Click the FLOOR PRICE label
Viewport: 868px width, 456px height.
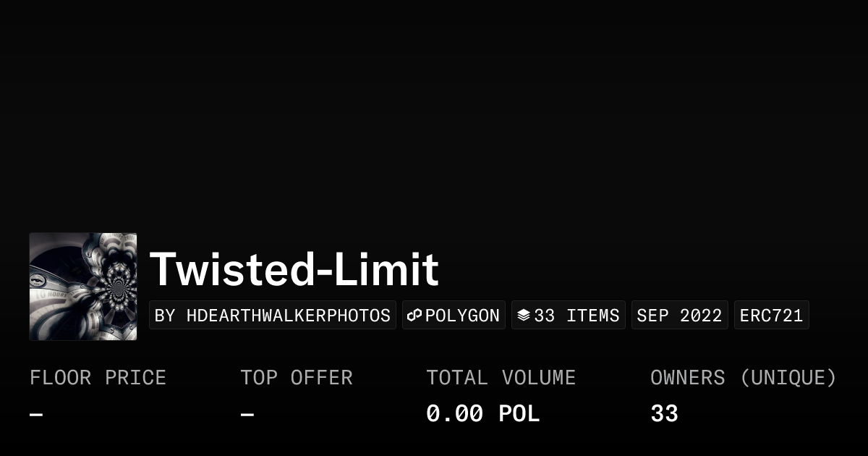pyautogui.click(x=98, y=378)
